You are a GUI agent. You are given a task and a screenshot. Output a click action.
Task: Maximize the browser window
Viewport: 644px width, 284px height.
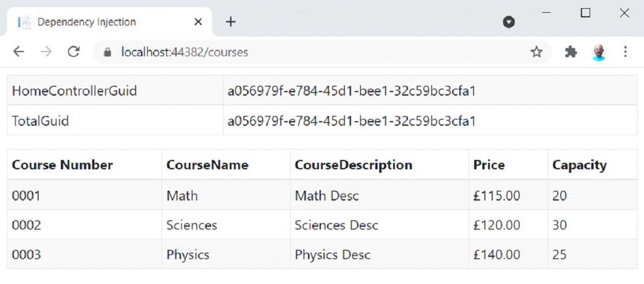coord(586,13)
